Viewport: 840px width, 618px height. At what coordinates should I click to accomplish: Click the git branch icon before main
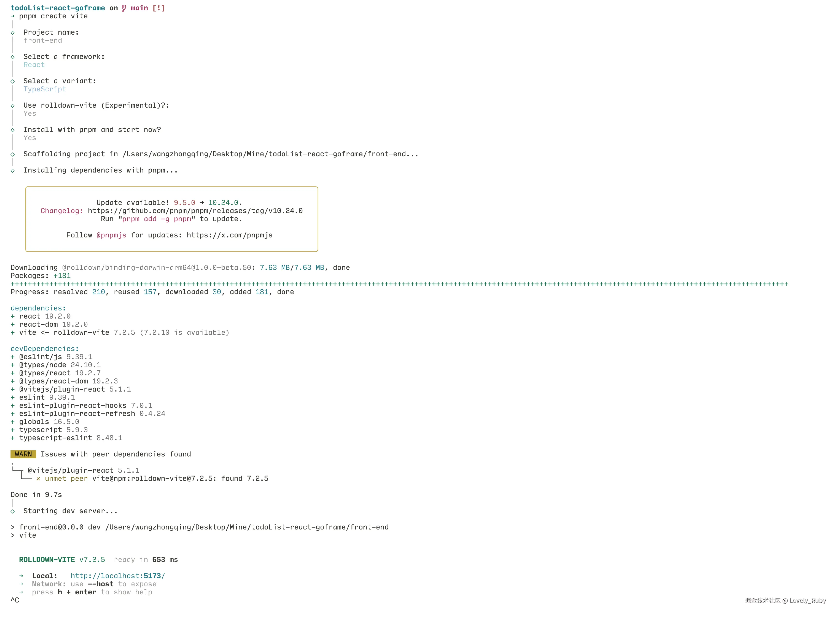pos(124,8)
